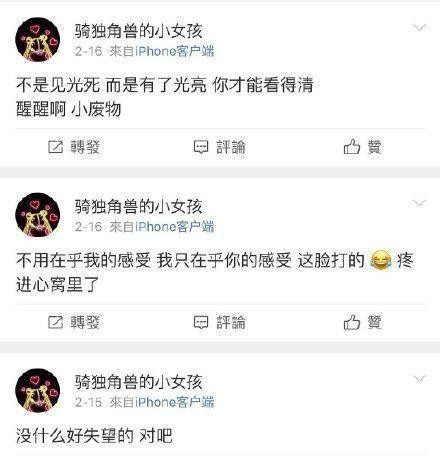Open the username 骑独角兽的小女孩 on the second post
Viewport: 440px width, 459px height.
point(139,206)
